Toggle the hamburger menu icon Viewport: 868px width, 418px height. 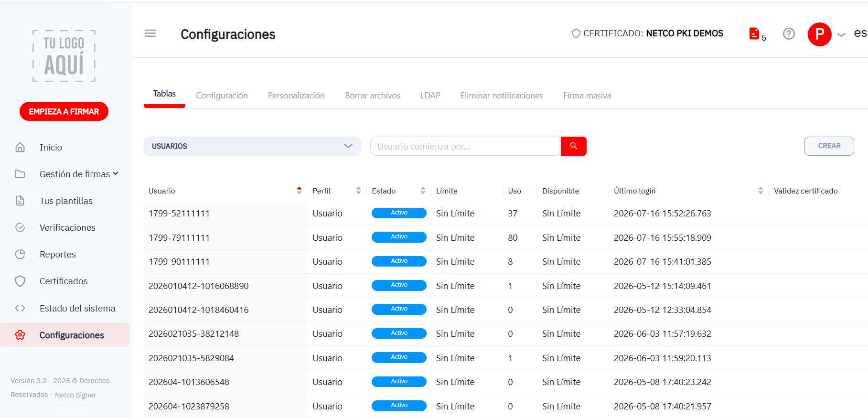pos(150,33)
